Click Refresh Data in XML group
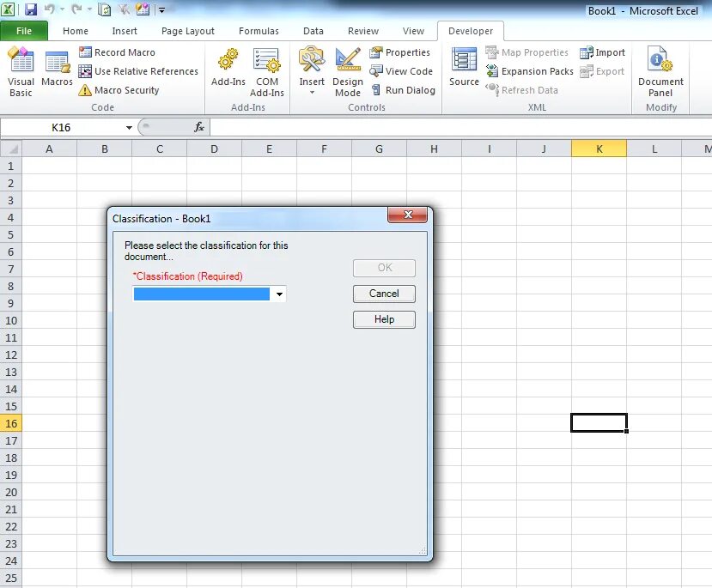712x588 pixels. (521, 90)
